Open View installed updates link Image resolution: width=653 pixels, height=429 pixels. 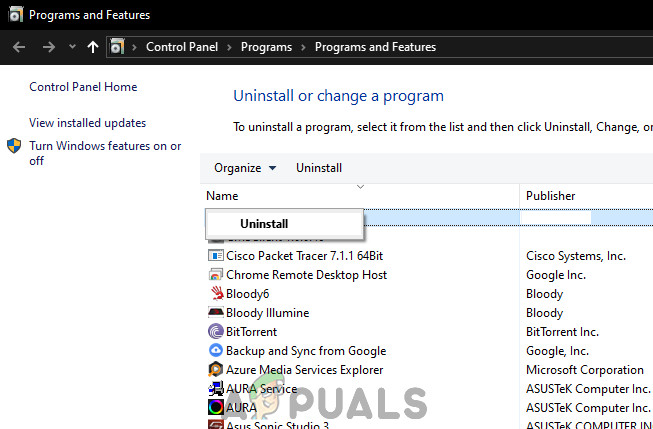coord(87,123)
